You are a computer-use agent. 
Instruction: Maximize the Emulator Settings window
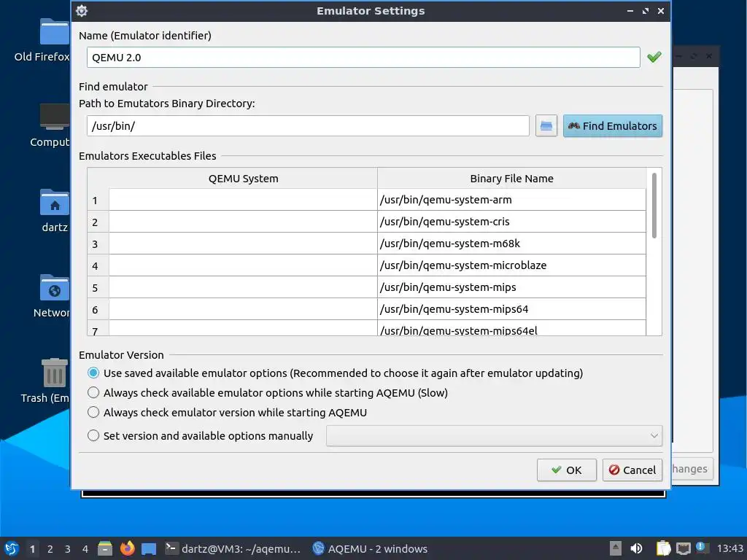[x=645, y=10]
